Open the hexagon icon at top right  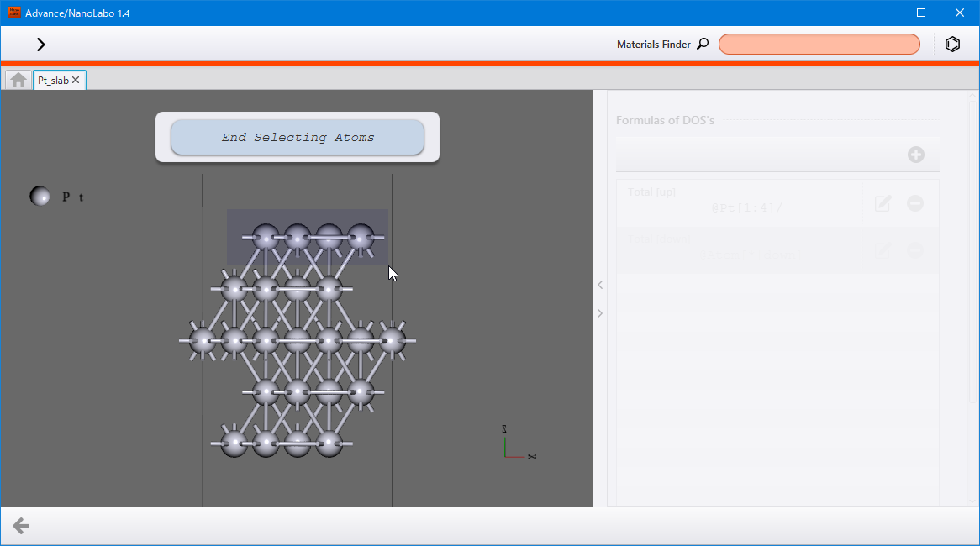(952, 45)
